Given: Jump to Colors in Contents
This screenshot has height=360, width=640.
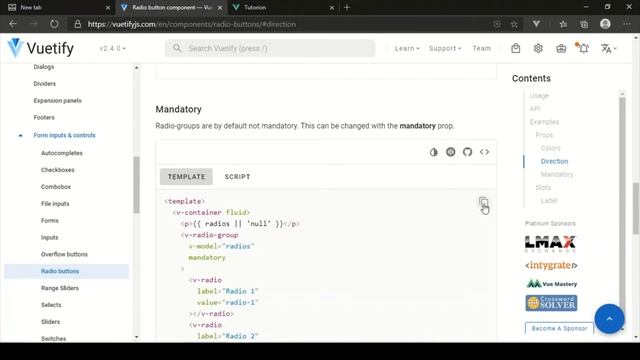Looking at the screenshot, I should 551,148.
